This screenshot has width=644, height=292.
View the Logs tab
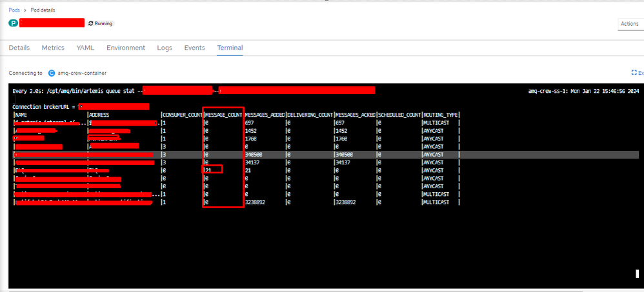pos(165,48)
